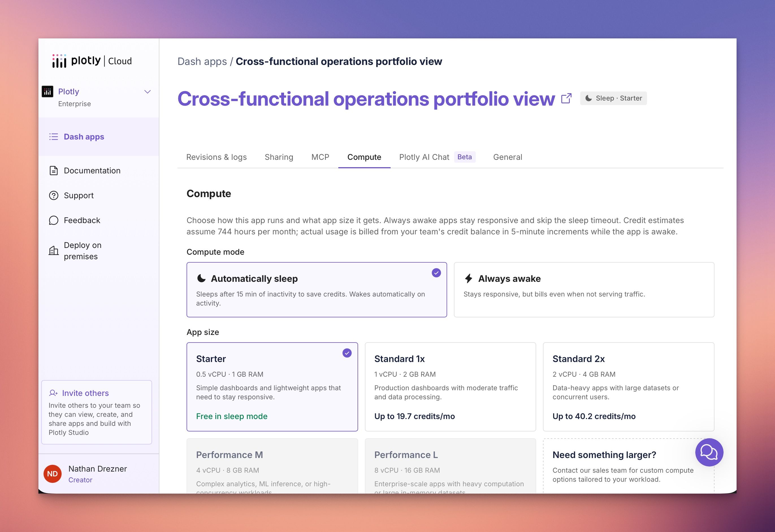Viewport: 775px width, 532px height.
Task: Click "Free in sleep mode" text
Action: coord(232,416)
